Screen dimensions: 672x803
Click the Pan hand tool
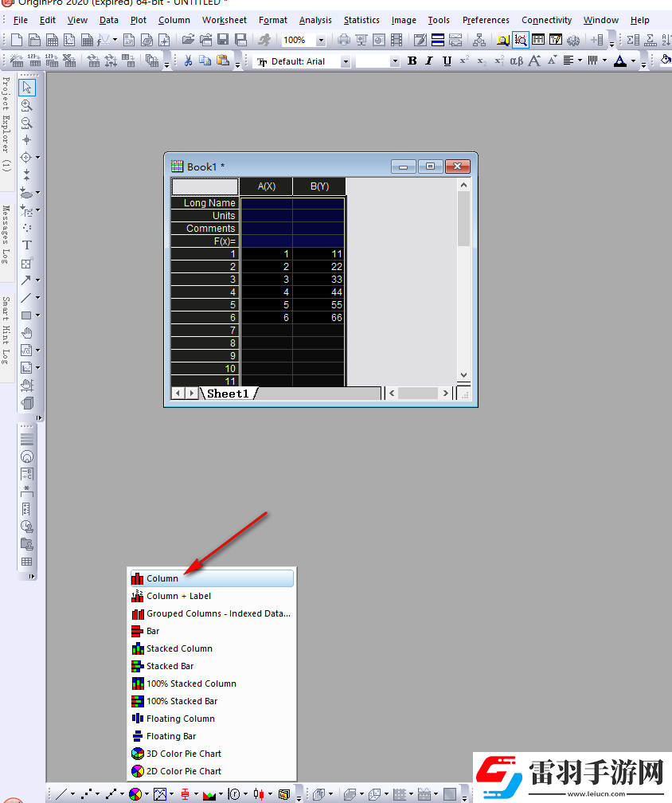[x=27, y=332]
